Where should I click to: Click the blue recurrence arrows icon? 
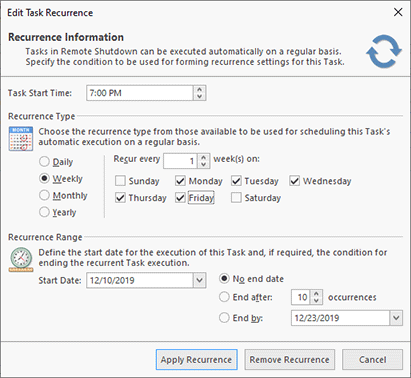[384, 52]
